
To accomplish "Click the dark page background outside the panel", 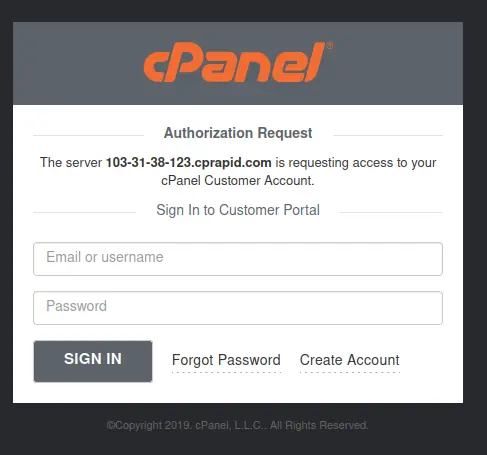I will click(475, 233).
